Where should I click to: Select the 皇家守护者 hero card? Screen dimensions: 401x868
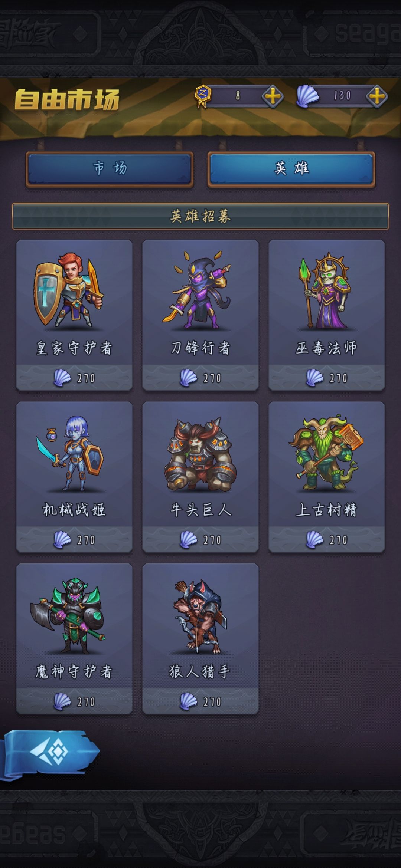tap(74, 315)
